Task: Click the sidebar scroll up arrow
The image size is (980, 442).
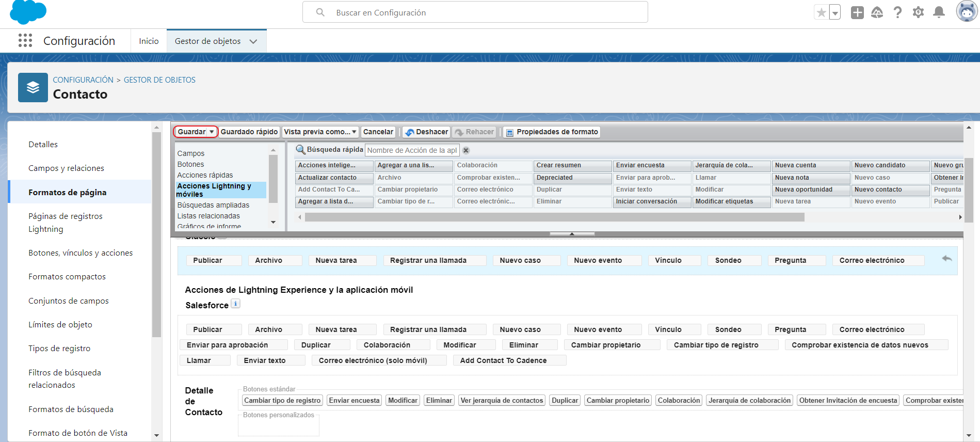Action: 156,127
